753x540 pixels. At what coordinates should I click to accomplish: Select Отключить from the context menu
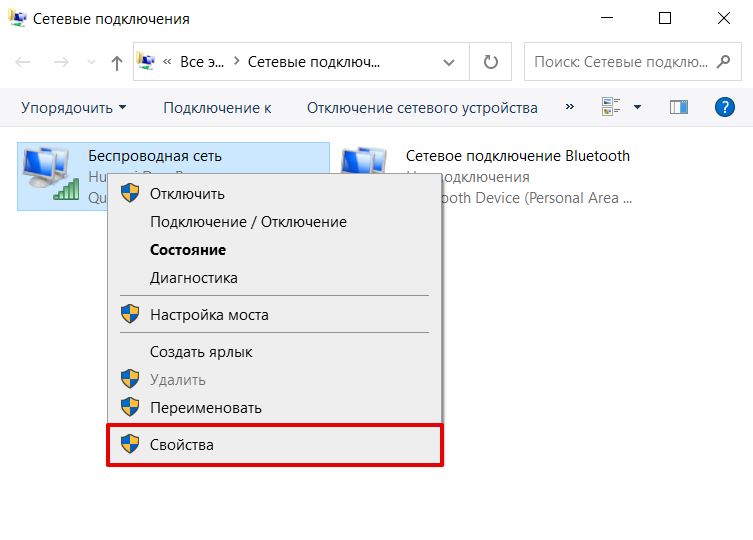click(187, 194)
